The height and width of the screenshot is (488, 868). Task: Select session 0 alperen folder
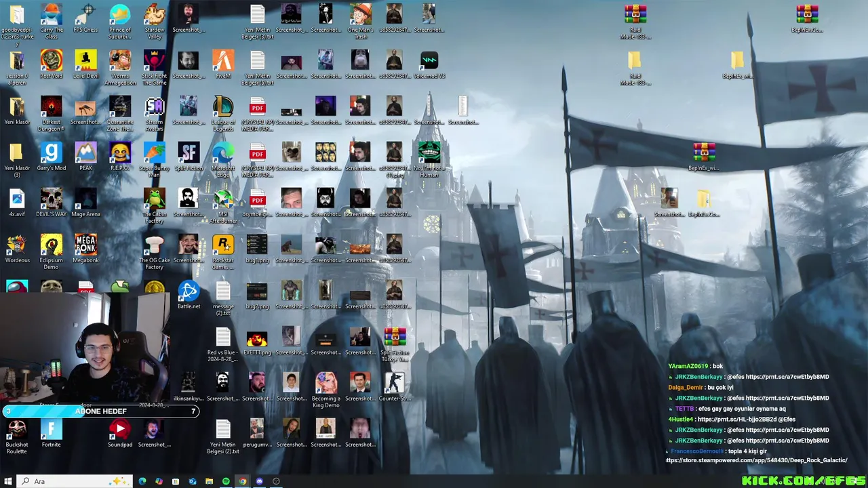17,67
